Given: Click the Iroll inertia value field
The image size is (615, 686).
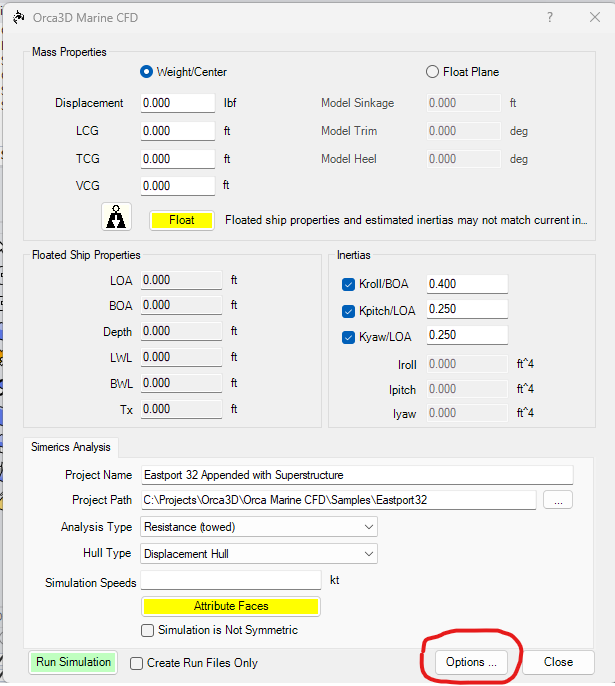Looking at the screenshot, I should [x=467, y=364].
